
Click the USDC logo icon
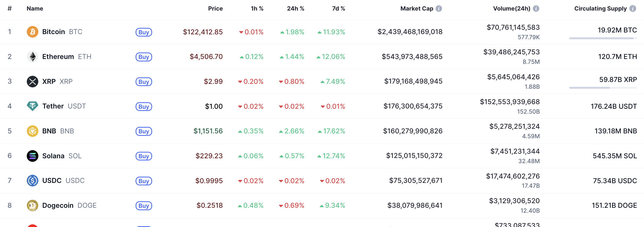point(32,180)
